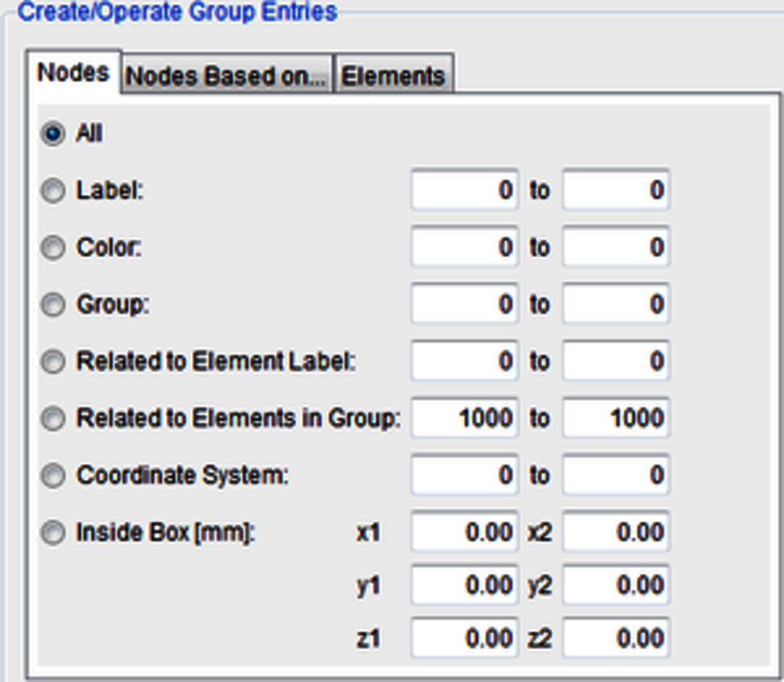Click Coordinate System range end field
This screenshot has width=784, height=682.
[615, 475]
